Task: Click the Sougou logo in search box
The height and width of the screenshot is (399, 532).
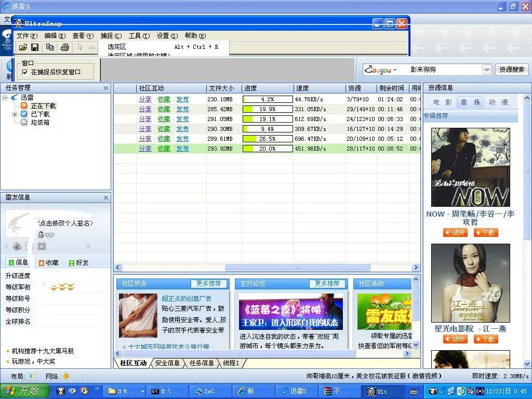Action: pyautogui.click(x=377, y=70)
